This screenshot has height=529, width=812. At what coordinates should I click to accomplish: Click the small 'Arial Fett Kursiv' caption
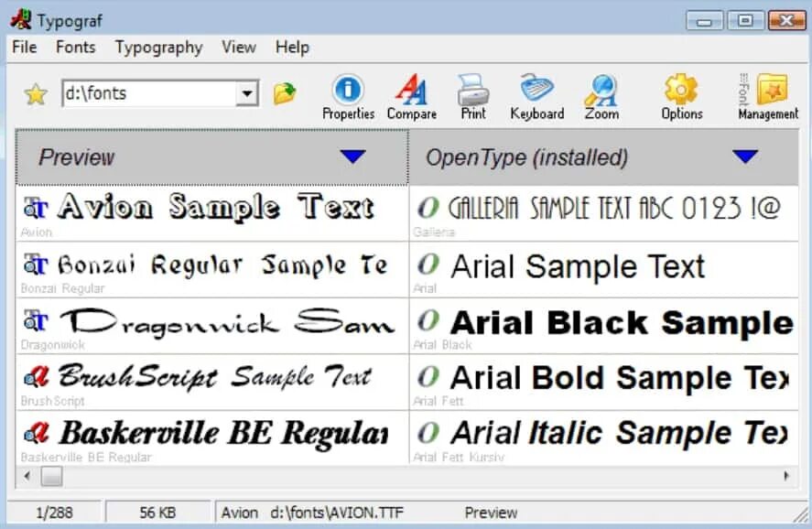tap(459, 457)
